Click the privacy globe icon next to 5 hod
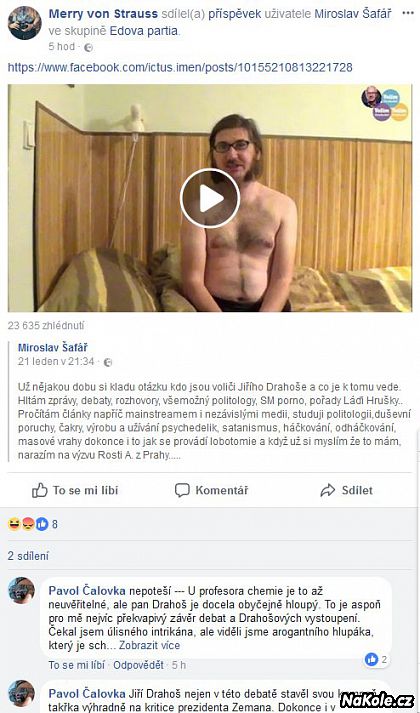The height and width of the screenshot is (713, 420). point(89,47)
